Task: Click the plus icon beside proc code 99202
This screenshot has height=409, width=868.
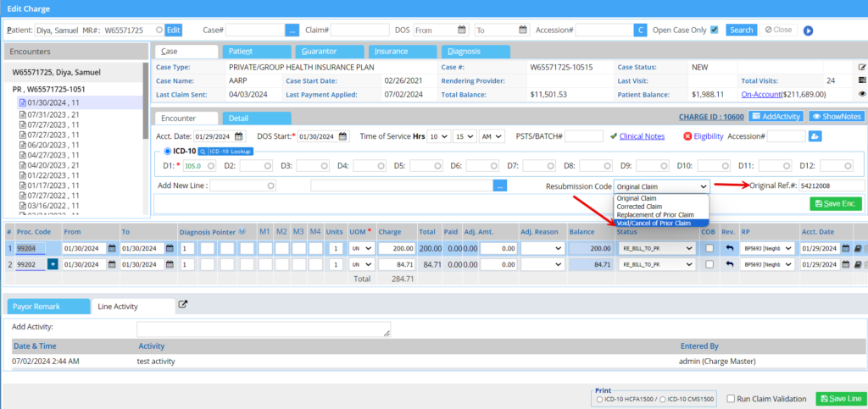Action: click(53, 265)
